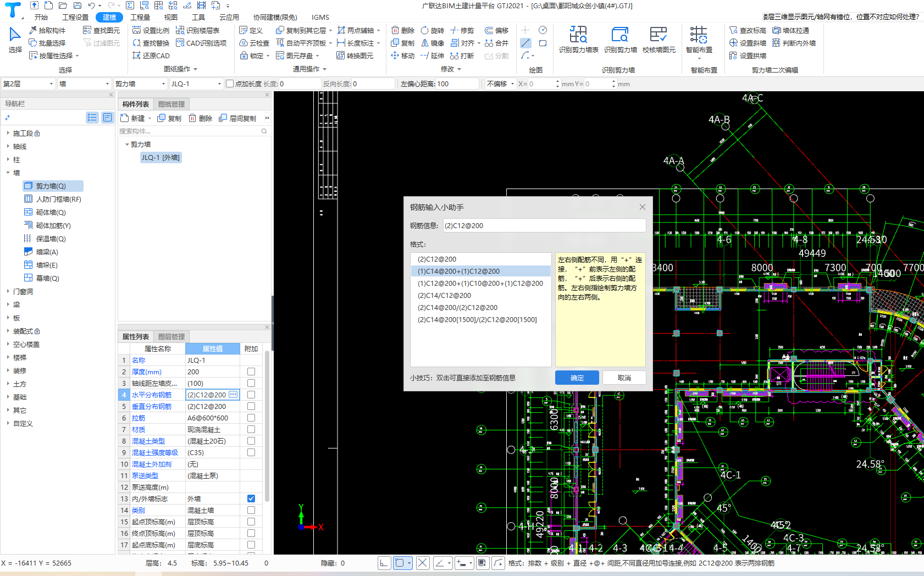Click the 偏移 offset tool
This screenshot has height=576, width=924.
coord(496,30)
